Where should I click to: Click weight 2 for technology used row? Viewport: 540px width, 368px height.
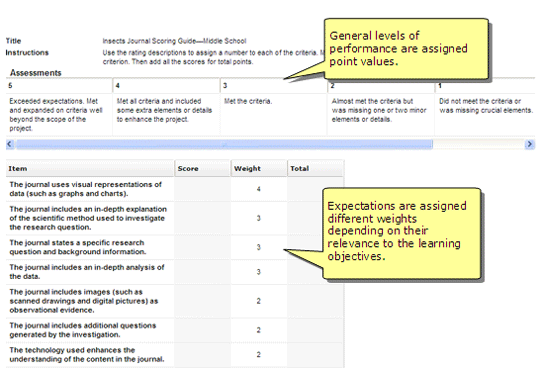point(259,355)
